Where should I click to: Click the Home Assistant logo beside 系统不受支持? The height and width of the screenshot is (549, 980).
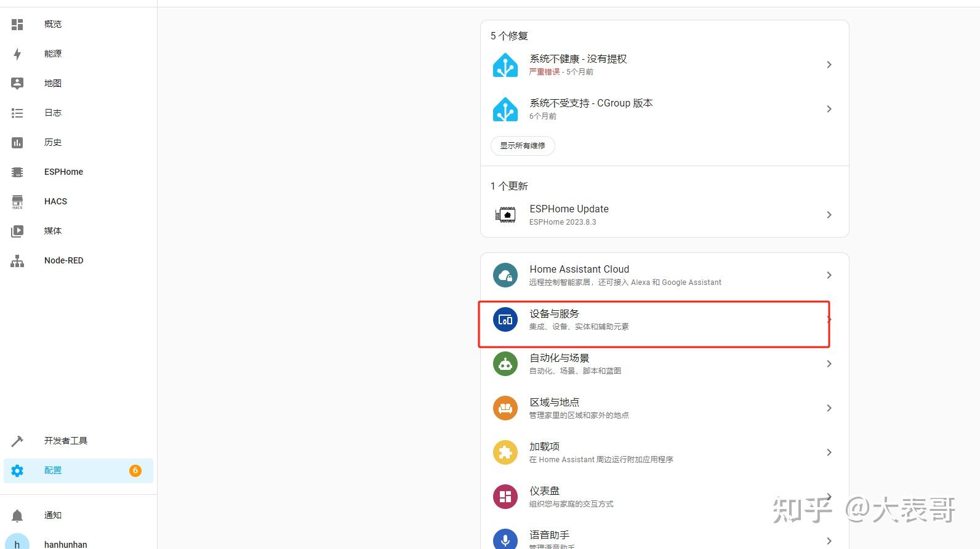pyautogui.click(x=505, y=109)
